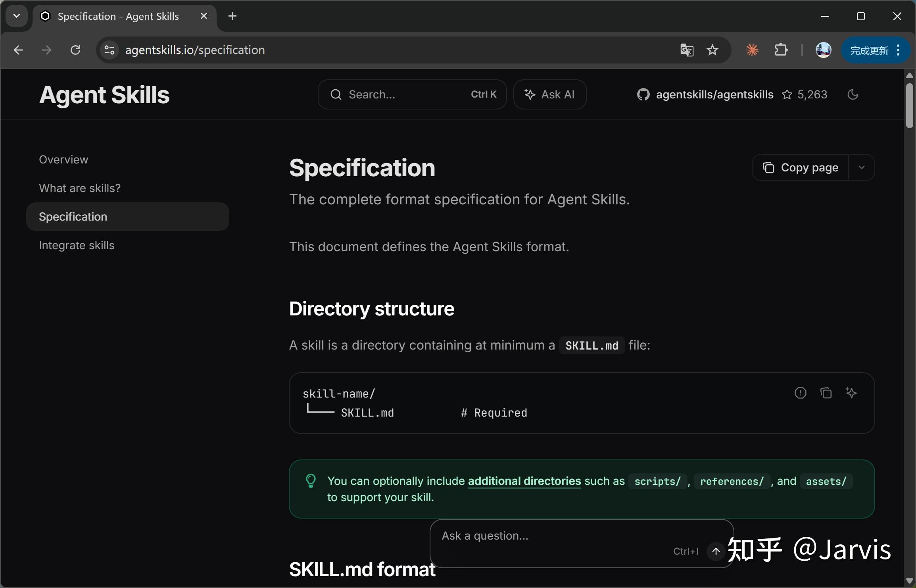Viewport: 916px width, 588px height.
Task: Click the 5,263 star count
Action: 812,94
